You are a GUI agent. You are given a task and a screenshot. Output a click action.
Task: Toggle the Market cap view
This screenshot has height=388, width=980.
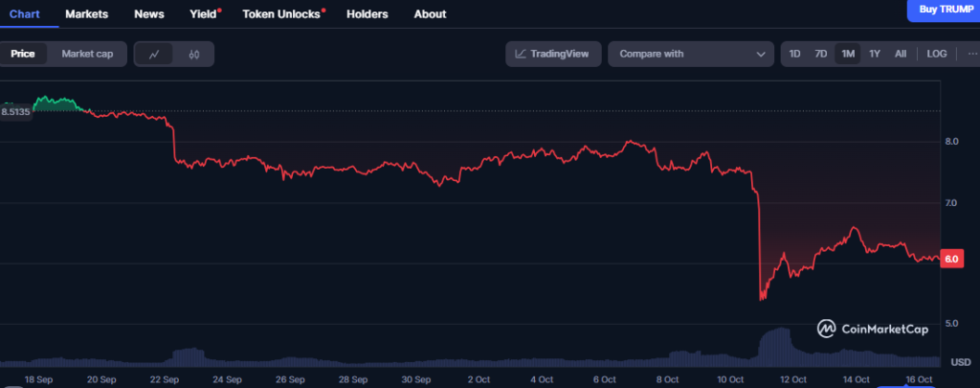click(x=87, y=54)
